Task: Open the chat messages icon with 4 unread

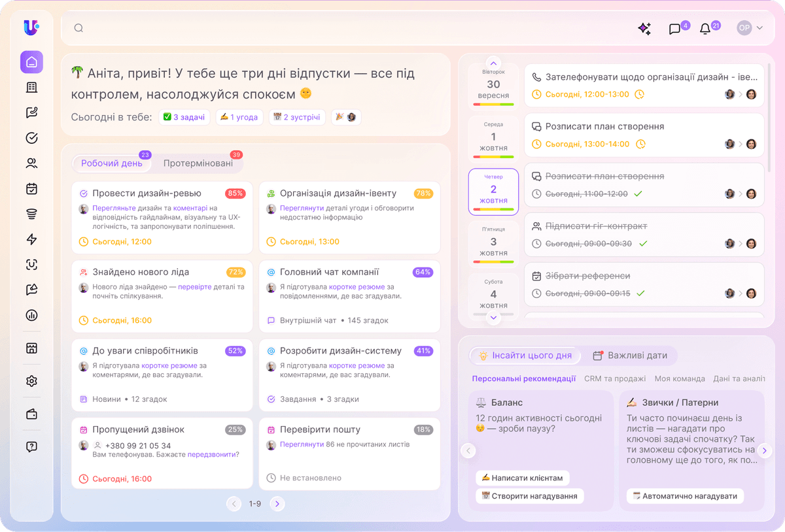Action: coord(676,28)
